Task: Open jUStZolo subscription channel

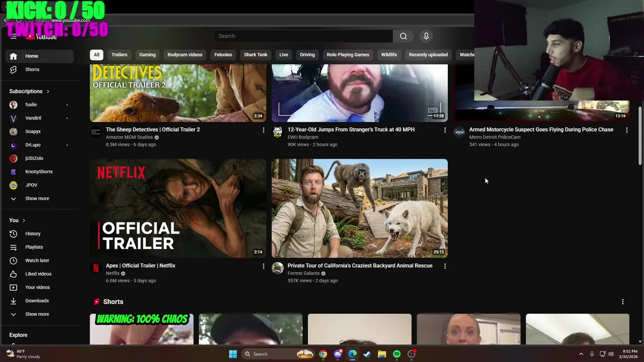Action: [40, 158]
